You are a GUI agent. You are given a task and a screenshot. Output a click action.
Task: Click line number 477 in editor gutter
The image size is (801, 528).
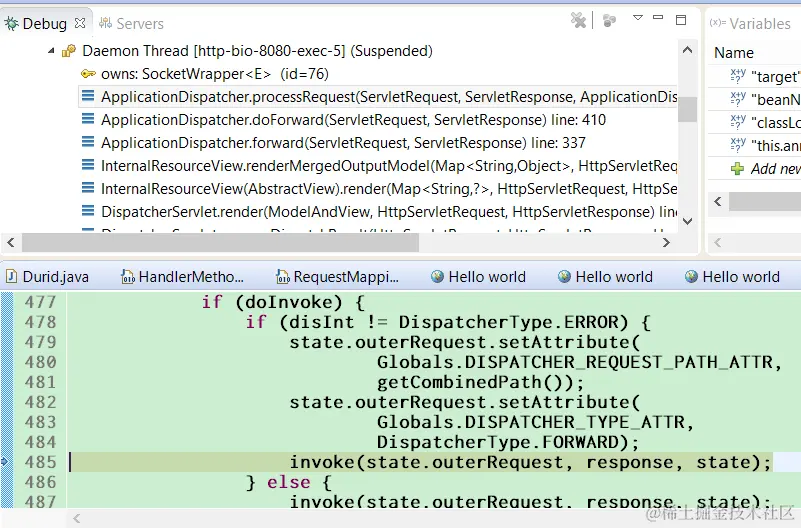40,302
